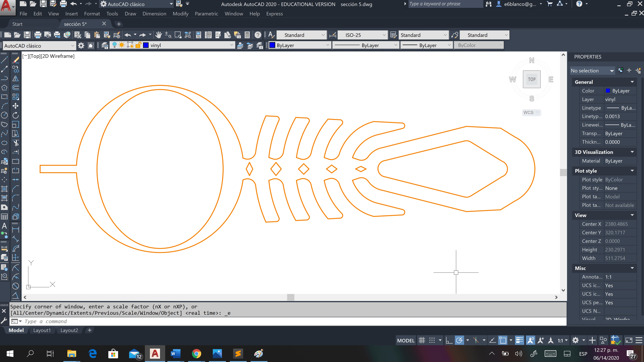The image size is (644, 362).
Task: Select the Hatch tool
Action: 4,189
